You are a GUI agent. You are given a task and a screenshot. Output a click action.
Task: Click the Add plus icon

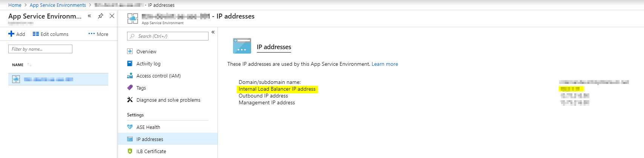[x=11, y=34]
